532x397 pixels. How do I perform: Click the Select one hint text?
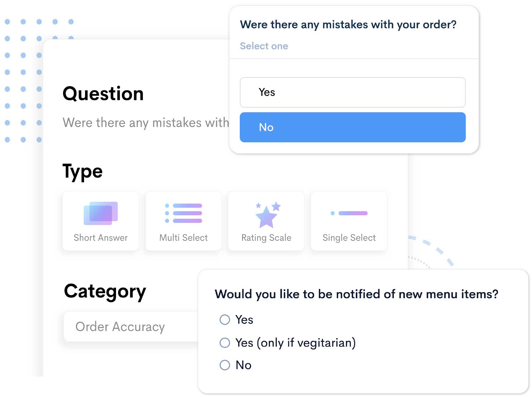[x=264, y=46]
